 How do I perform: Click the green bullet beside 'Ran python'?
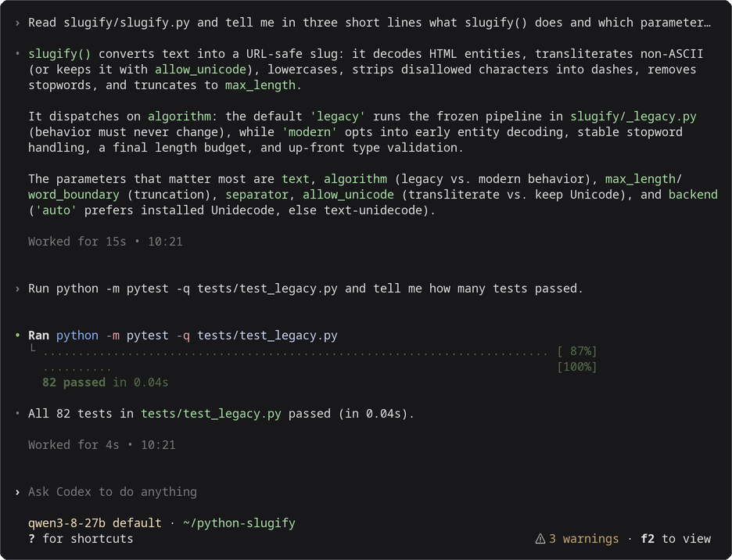point(17,336)
